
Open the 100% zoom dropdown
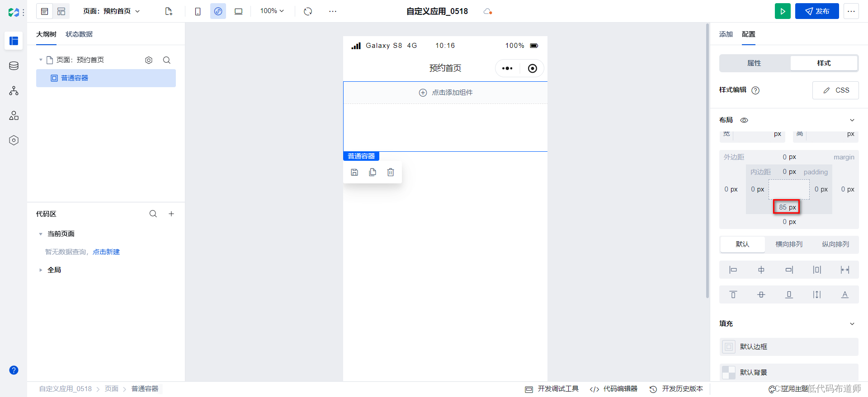pos(272,11)
